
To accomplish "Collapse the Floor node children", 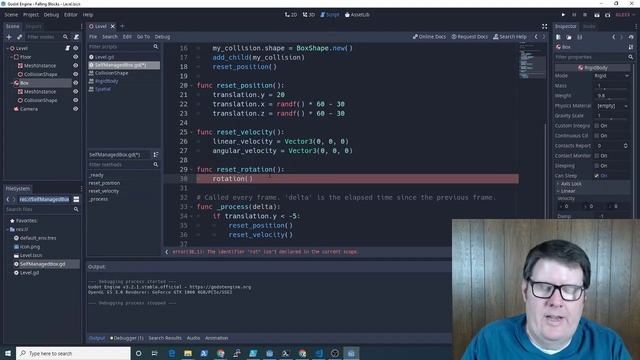I will [11, 57].
